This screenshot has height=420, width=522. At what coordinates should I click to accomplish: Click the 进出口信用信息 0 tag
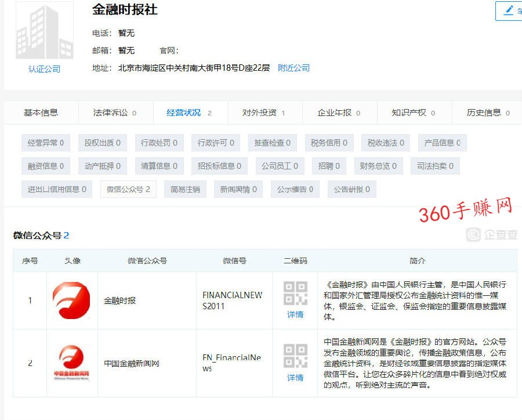point(57,189)
